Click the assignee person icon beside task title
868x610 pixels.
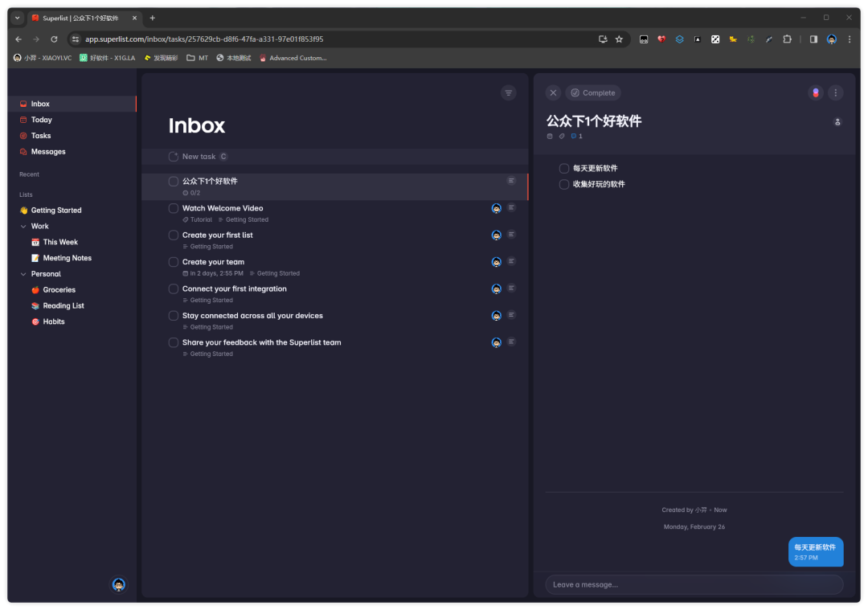click(x=837, y=122)
